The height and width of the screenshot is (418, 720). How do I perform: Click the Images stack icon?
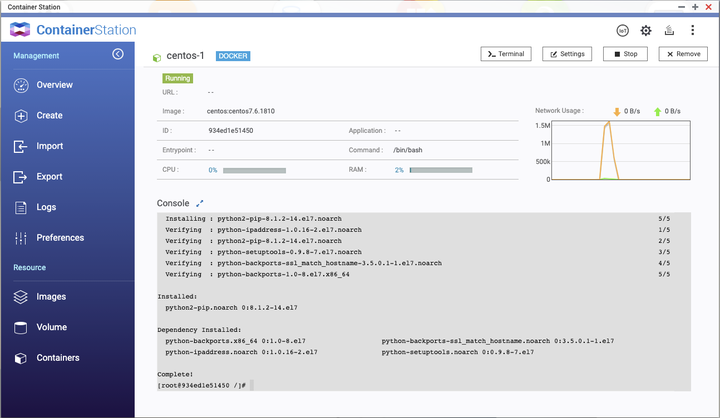click(21, 297)
